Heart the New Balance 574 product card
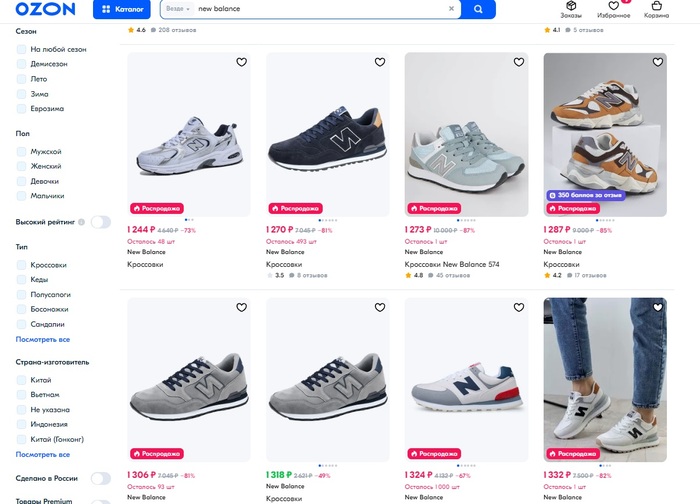The width and height of the screenshot is (700, 504). pos(518,62)
